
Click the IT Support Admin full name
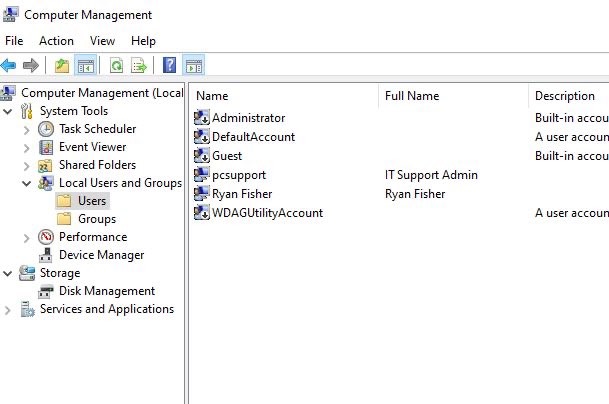click(431, 175)
